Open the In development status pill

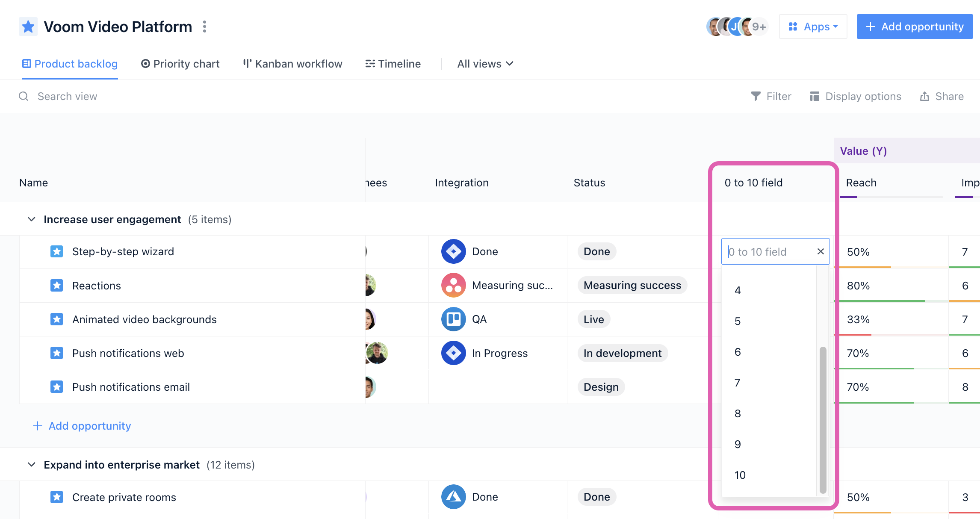coord(623,353)
